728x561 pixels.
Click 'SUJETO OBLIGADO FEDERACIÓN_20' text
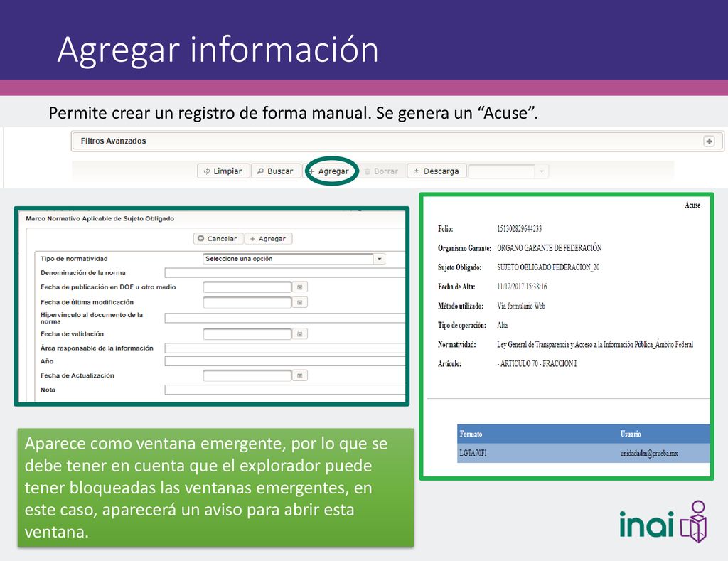click(x=548, y=267)
